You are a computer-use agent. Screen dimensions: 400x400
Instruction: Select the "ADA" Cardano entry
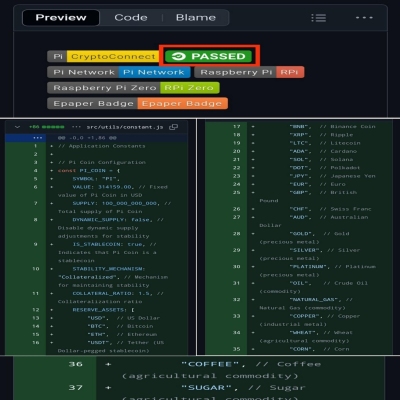coord(323,151)
